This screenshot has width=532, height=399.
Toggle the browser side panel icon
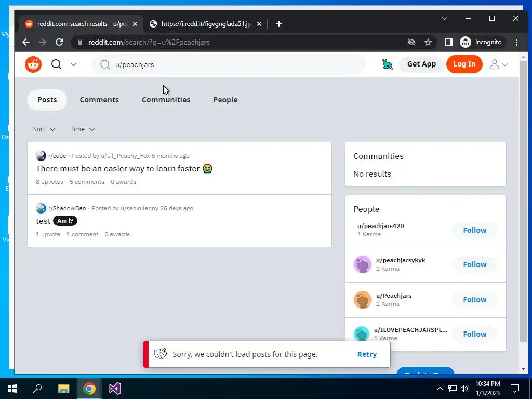click(448, 42)
